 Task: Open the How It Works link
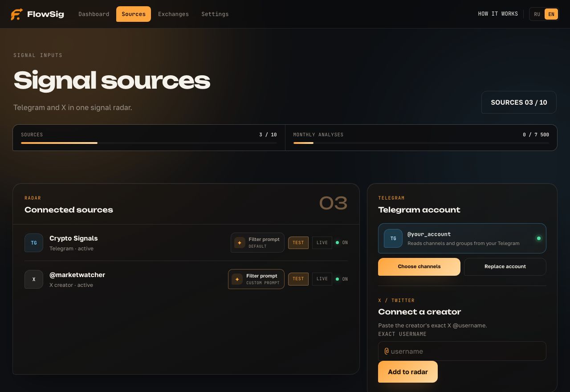pyautogui.click(x=498, y=14)
